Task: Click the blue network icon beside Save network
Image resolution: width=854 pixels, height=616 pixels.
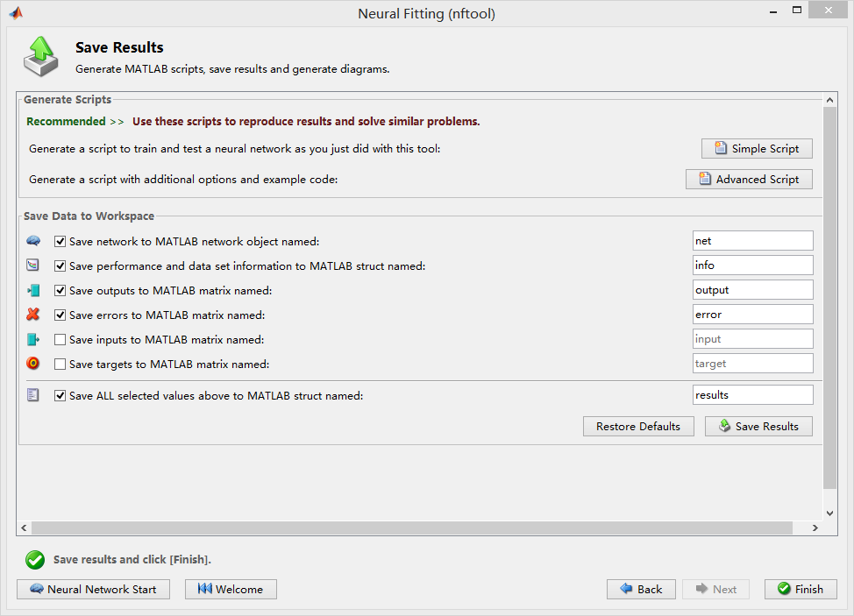Action: point(33,241)
